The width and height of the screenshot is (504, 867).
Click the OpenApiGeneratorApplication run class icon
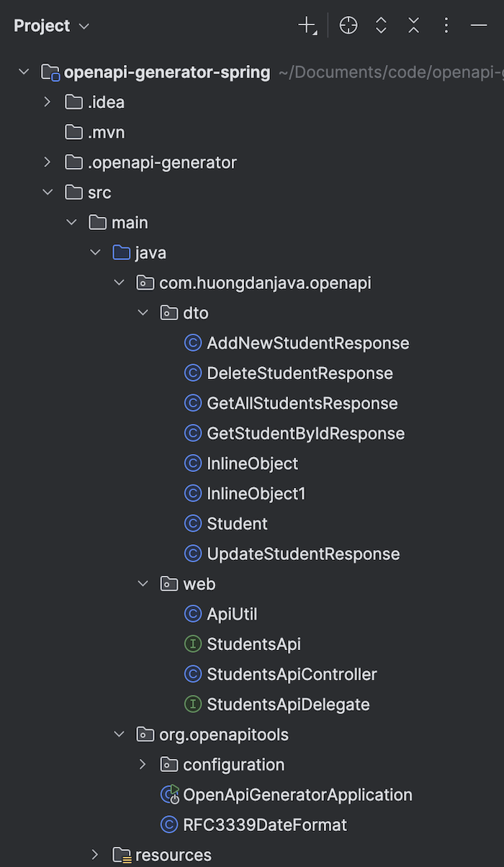click(x=170, y=794)
